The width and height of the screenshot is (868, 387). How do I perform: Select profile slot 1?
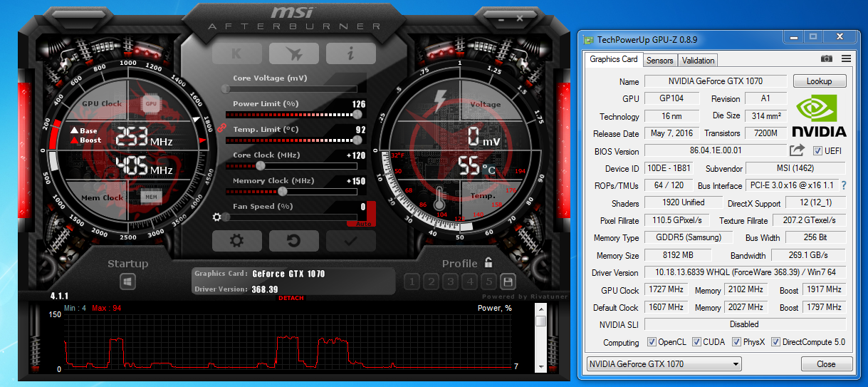412,282
